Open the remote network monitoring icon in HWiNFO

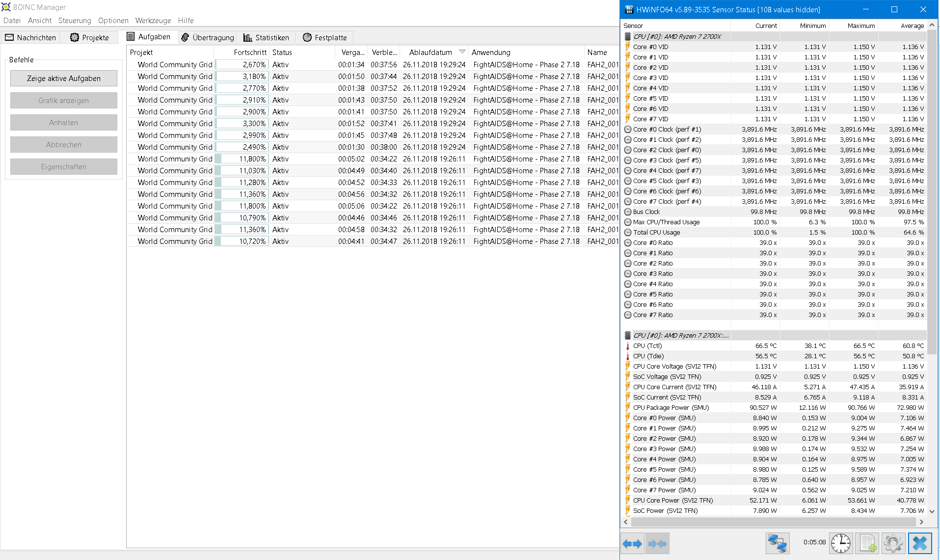[x=778, y=543]
